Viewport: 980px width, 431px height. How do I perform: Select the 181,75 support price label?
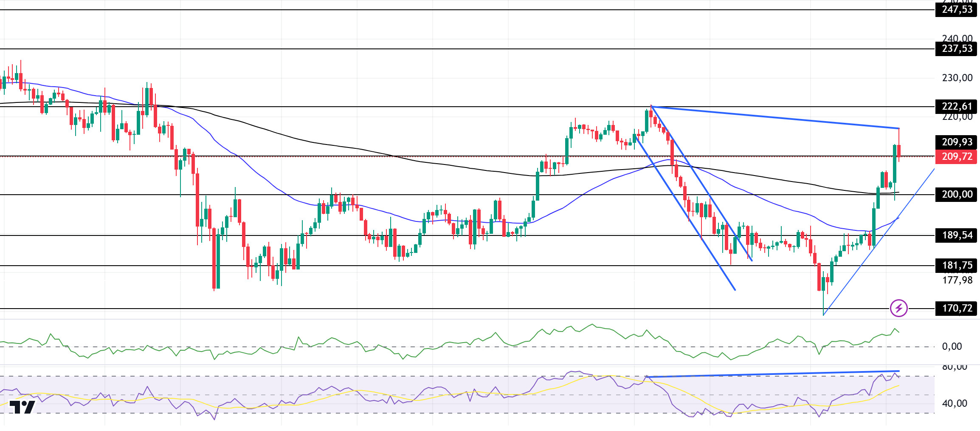point(956,265)
